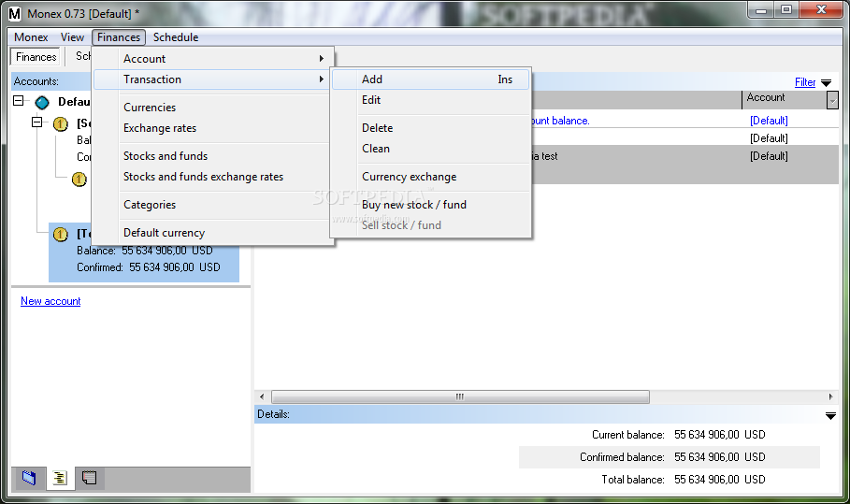Open Currency exchange entry
The width and height of the screenshot is (850, 504).
coord(430,177)
